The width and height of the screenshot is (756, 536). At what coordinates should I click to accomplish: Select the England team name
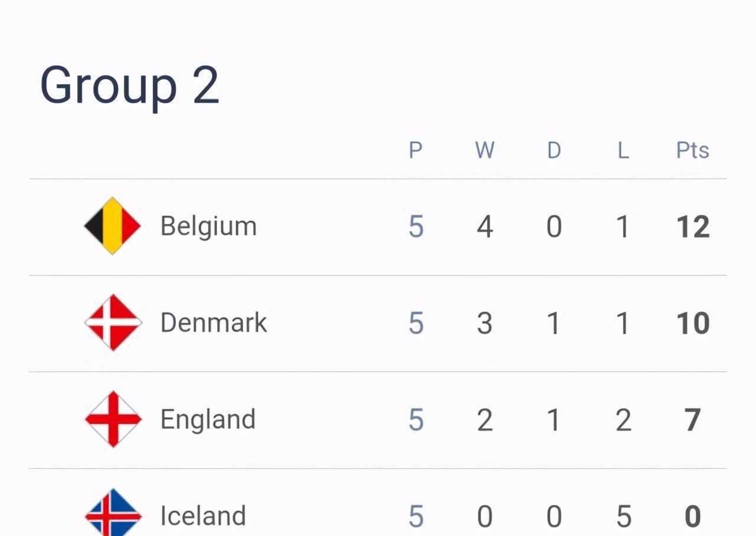tap(208, 420)
